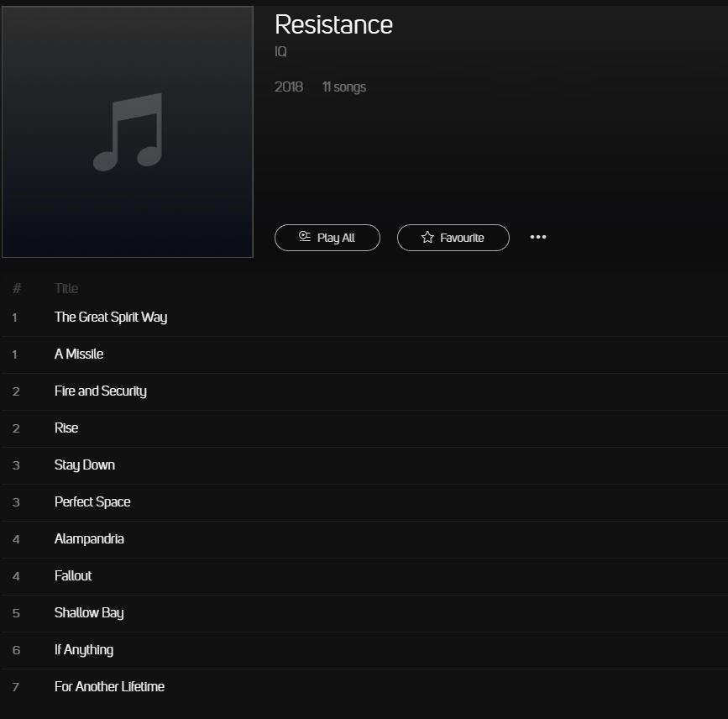This screenshot has height=719, width=728.
Task: Choose the track For Another Lifetime
Action: coord(109,687)
